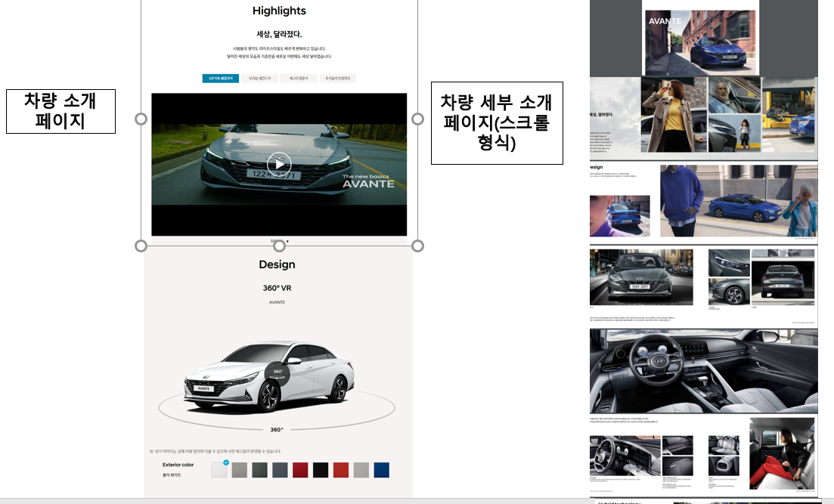Select the dark red exterior color swatch
Image resolution: width=834 pixels, height=504 pixels.
coord(300,470)
